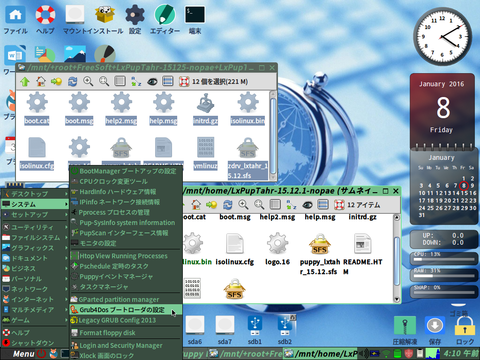Switch to /mnt/+root+Fre taskbar window button

tap(246, 354)
